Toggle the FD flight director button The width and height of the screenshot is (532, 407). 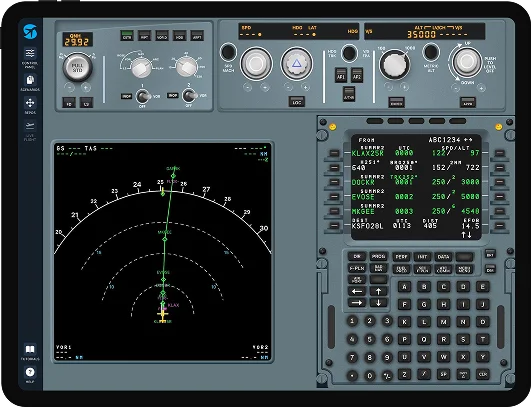69,103
